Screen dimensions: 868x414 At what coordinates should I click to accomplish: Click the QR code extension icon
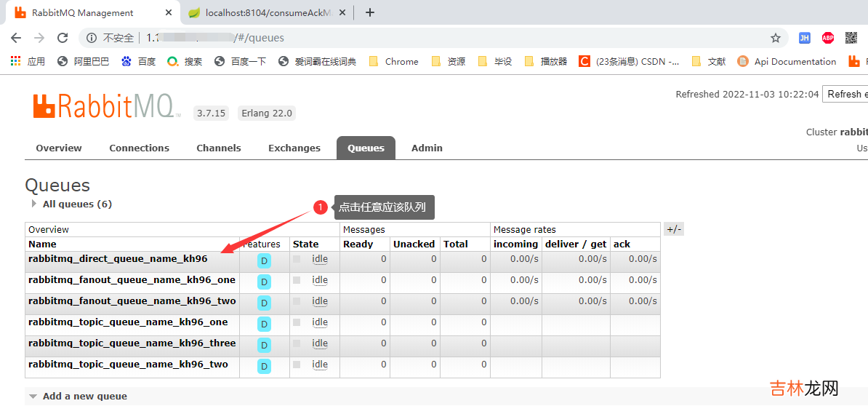851,38
